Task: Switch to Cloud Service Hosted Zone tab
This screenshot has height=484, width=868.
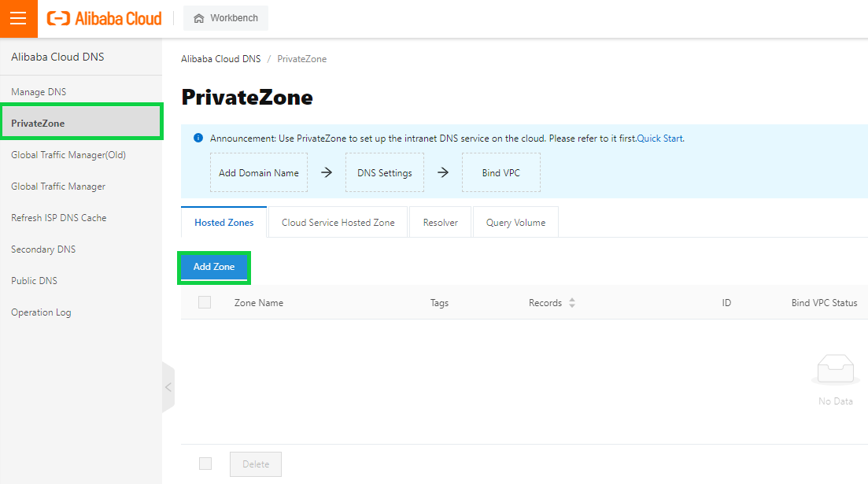Action: (x=338, y=222)
